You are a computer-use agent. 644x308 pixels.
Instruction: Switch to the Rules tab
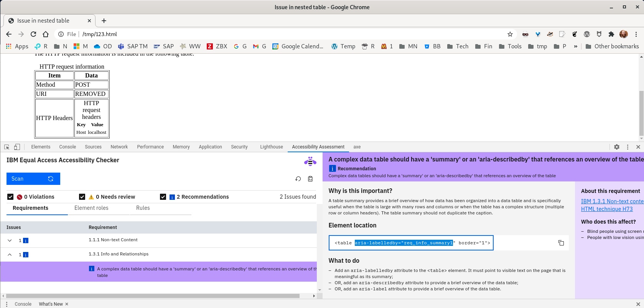(x=143, y=208)
